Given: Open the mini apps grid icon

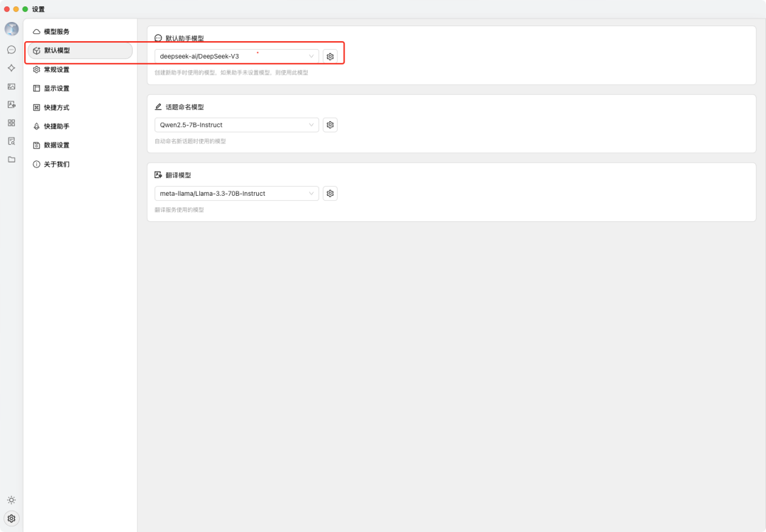Looking at the screenshot, I should [x=12, y=123].
